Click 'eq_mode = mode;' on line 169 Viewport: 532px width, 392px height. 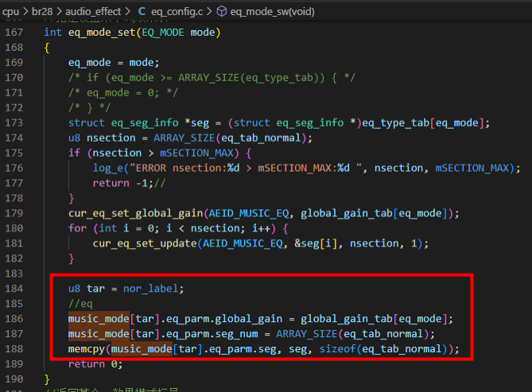[114, 63]
